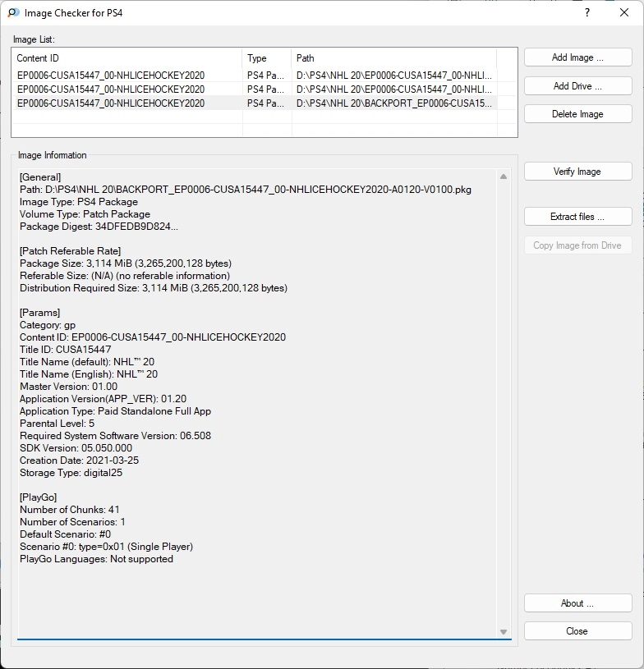This screenshot has height=669, width=644.
Task: Click the Copy Image from Drive button
Action: 577,245
